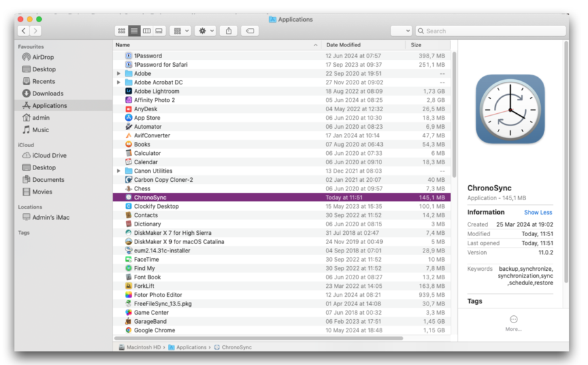Go back with the left chevron button

(24, 31)
